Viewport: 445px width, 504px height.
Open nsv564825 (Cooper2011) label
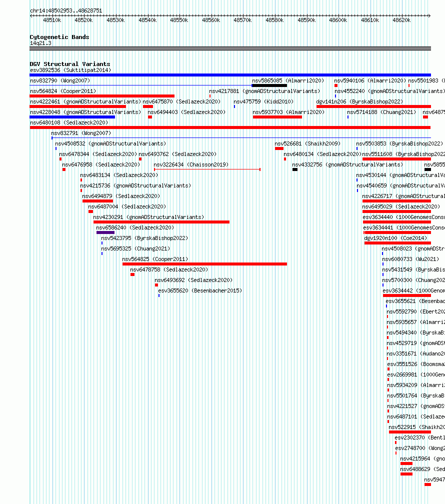pyautogui.click(x=155, y=259)
